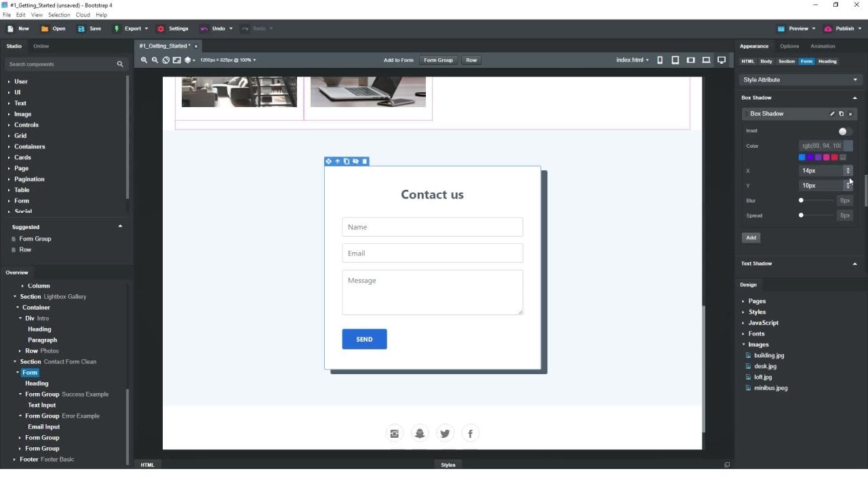The height and width of the screenshot is (488, 868).
Task: Select the purple Box Shadow color swatch
Action: pyautogui.click(x=810, y=157)
